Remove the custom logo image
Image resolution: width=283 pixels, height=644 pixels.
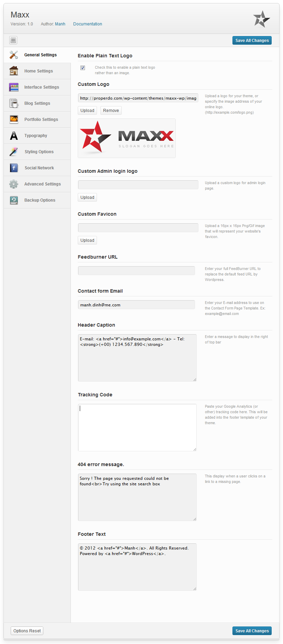click(x=111, y=111)
